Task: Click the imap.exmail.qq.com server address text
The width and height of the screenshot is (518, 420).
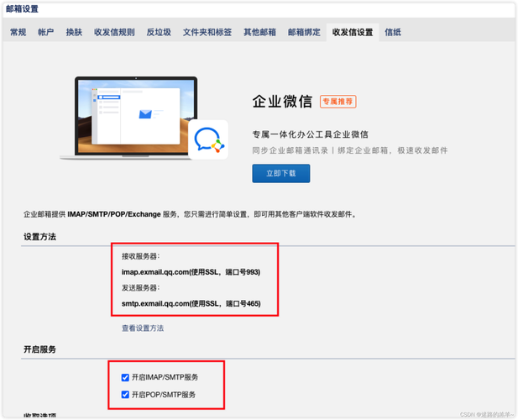Action: tap(191, 272)
